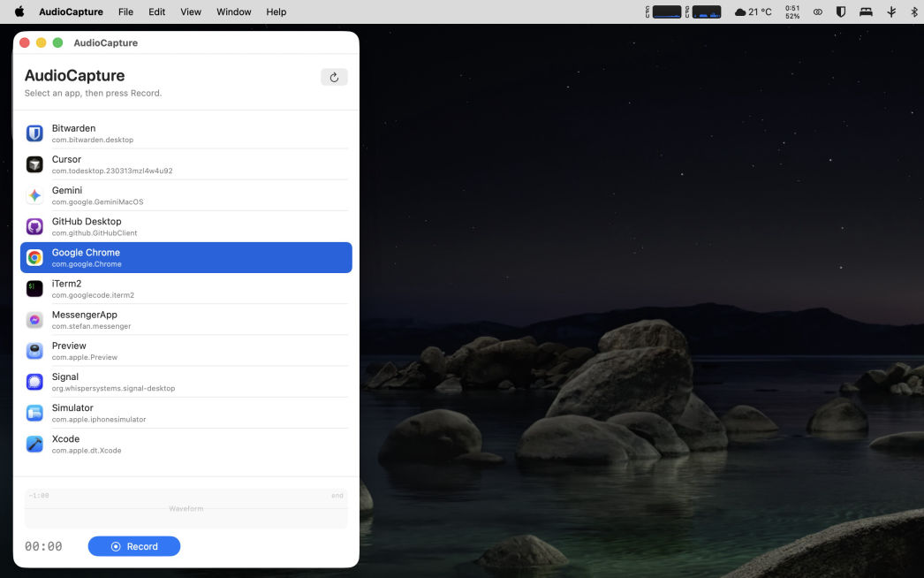Click the Gemini sparkle icon in list

point(34,195)
